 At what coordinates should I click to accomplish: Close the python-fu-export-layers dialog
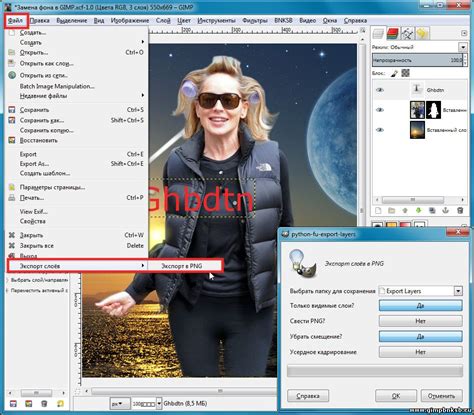(x=458, y=232)
